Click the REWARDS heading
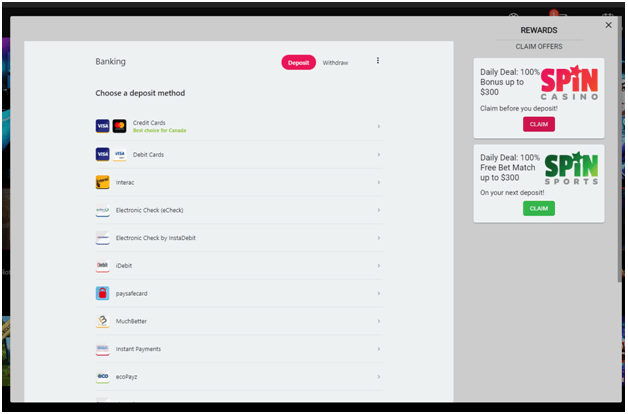The image size is (628, 414). [539, 30]
